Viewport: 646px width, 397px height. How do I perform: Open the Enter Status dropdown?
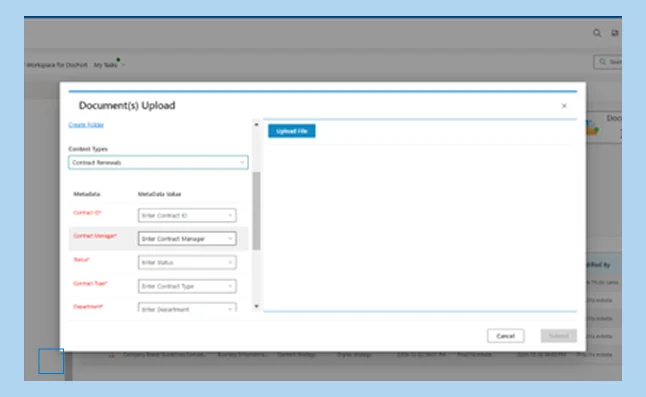[187, 262]
